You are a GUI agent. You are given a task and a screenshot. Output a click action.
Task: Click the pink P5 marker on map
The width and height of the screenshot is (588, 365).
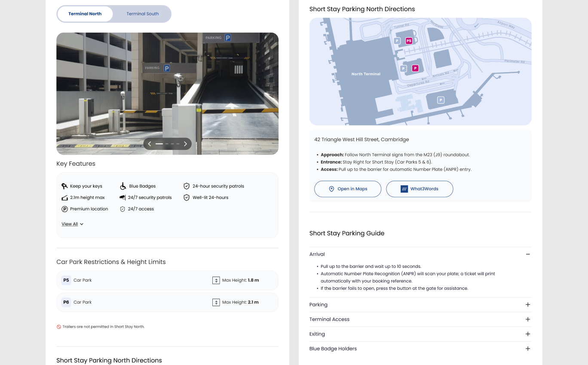coord(409,41)
